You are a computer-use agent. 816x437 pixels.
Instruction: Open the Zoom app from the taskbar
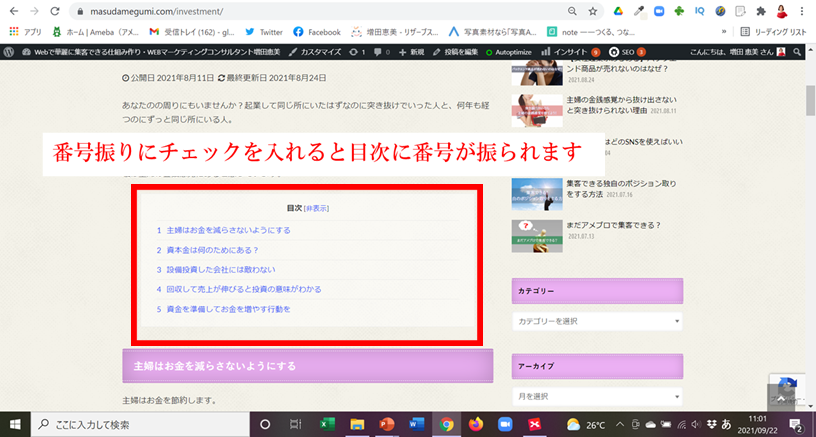(505, 425)
